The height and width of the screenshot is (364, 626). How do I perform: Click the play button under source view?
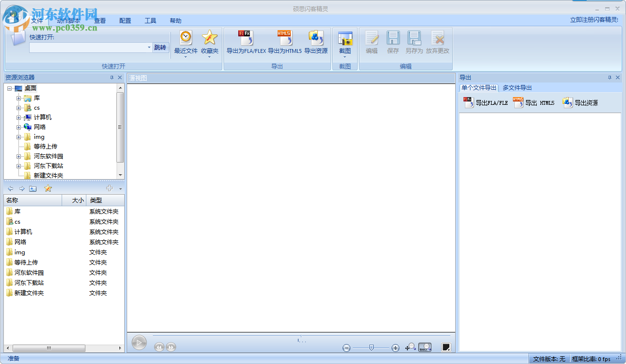[x=139, y=343]
